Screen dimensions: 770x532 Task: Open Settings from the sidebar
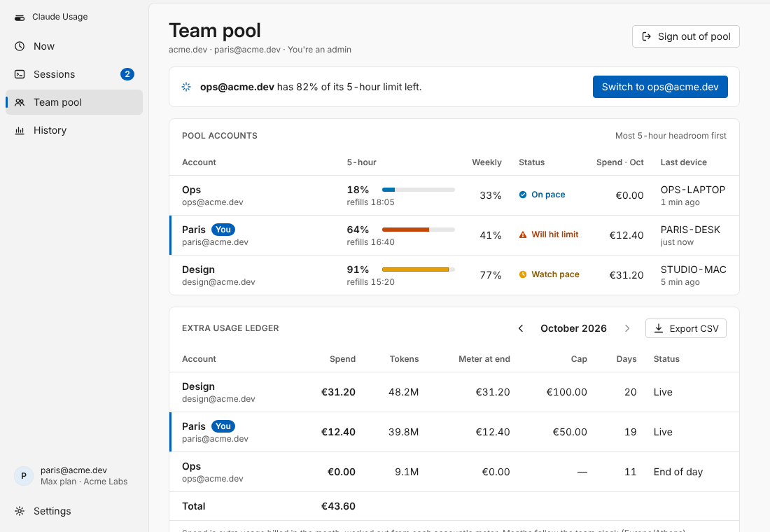click(x=74, y=511)
